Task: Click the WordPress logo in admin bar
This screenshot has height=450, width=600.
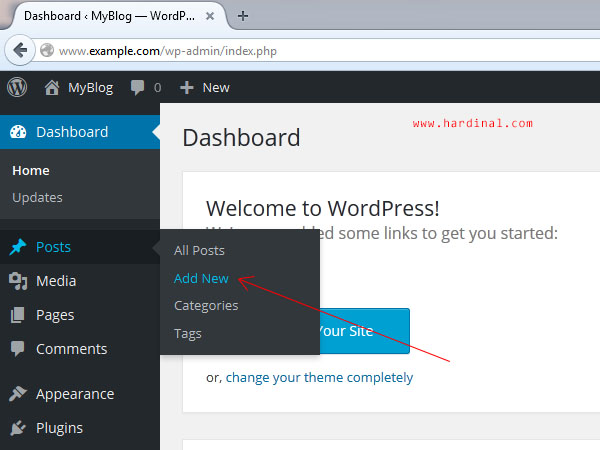Action: point(17,87)
